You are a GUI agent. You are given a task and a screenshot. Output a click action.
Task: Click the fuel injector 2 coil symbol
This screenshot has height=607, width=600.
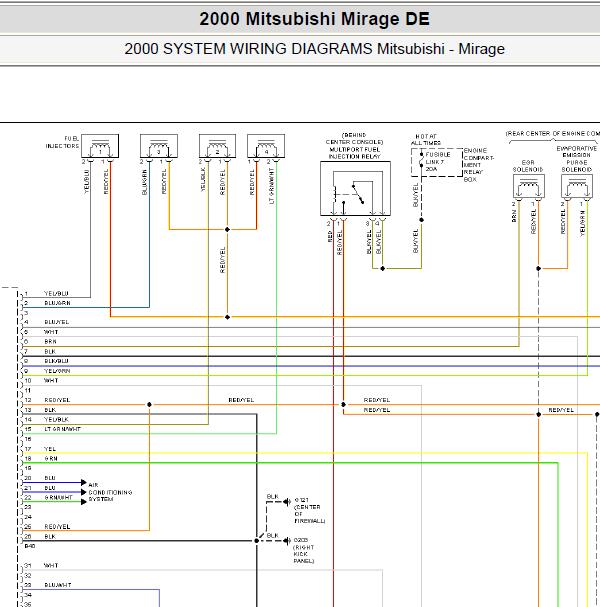217,146
